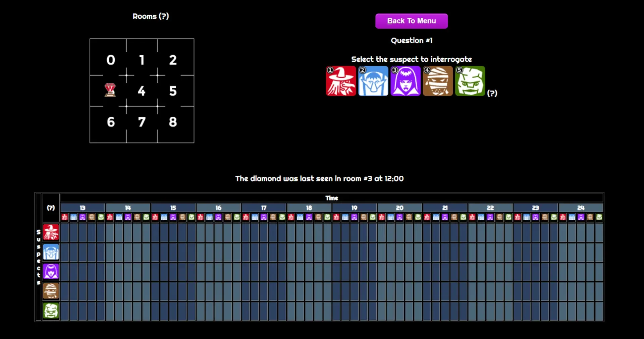The height and width of the screenshot is (339, 644).
Task: Choose the purple-haired woman suspect
Action: tap(405, 81)
